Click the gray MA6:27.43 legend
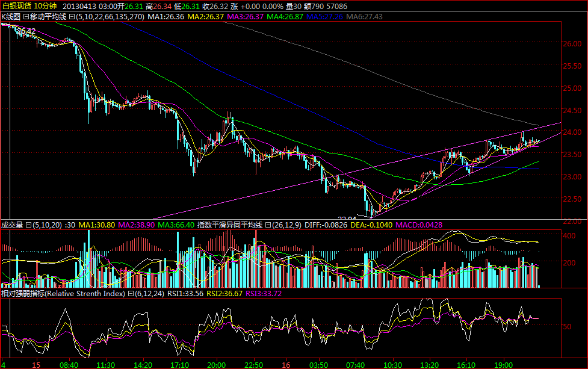This screenshot has width=588, height=369. pyautogui.click(x=365, y=16)
